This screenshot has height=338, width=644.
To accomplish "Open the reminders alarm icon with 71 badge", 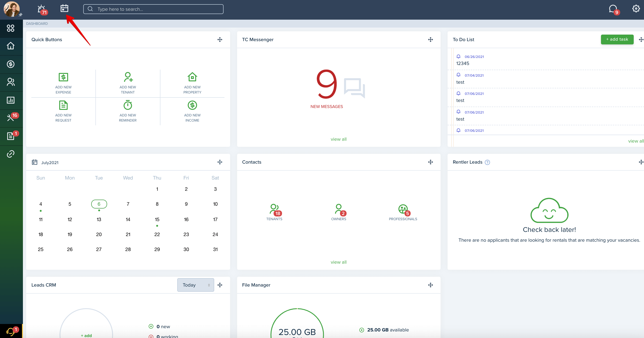I will pyautogui.click(x=42, y=10).
